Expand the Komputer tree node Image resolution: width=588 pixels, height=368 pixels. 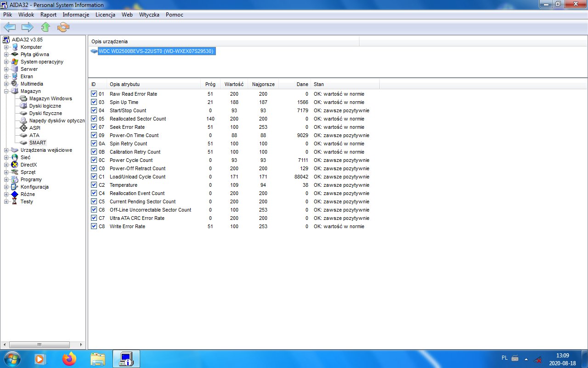(x=6, y=47)
